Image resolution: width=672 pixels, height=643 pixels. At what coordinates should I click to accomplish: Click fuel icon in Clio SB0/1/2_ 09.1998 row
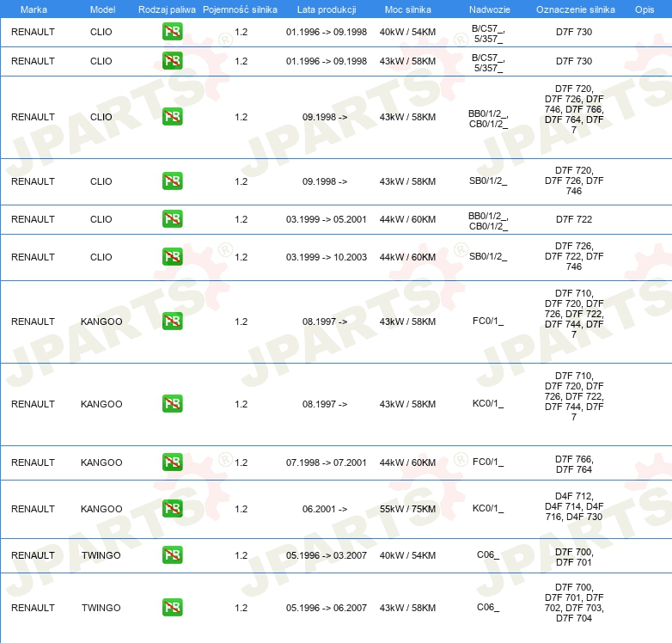[172, 181]
